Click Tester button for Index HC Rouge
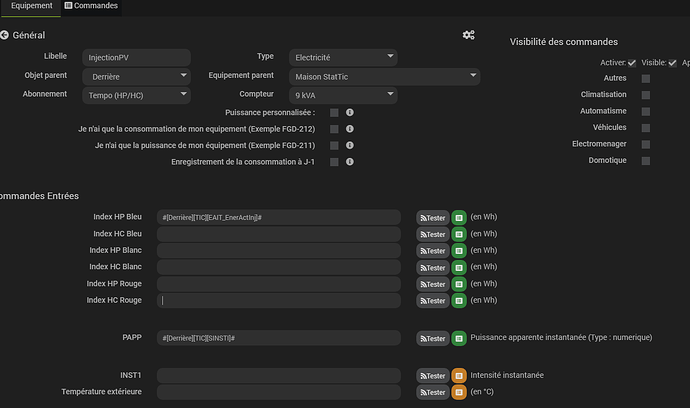This screenshot has width=690, height=408. (433, 301)
